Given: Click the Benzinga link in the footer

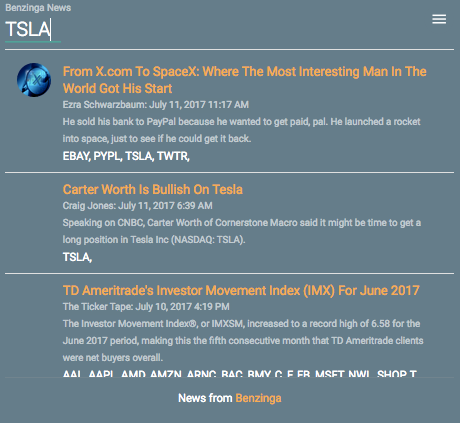Looking at the screenshot, I should [x=258, y=398].
